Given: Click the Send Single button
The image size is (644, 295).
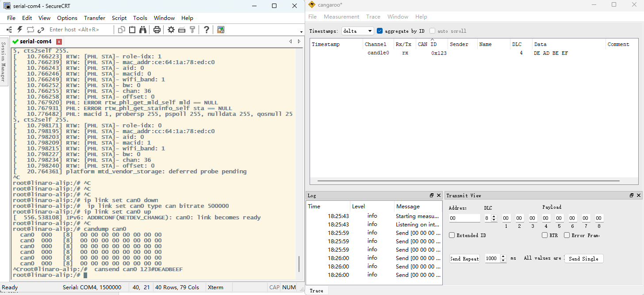Looking at the screenshot, I should tap(584, 259).
